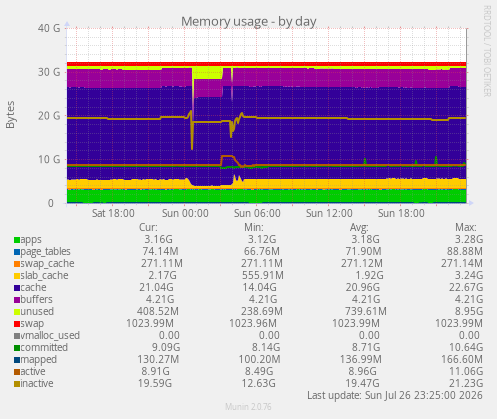497x419 pixels.
Task: Click the purple buffers legend swatch
Action: click(17, 300)
